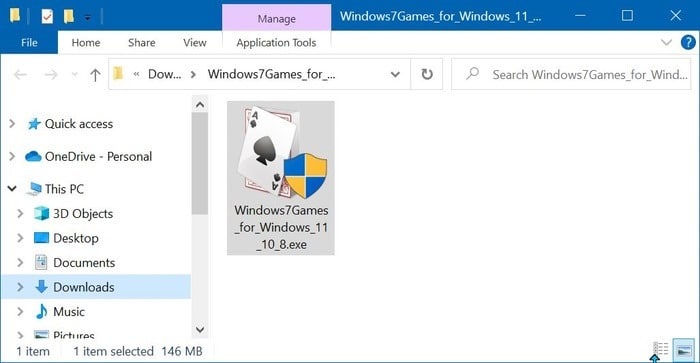The width and height of the screenshot is (700, 363).
Task: Open the Share ribbon tab
Action: (142, 42)
